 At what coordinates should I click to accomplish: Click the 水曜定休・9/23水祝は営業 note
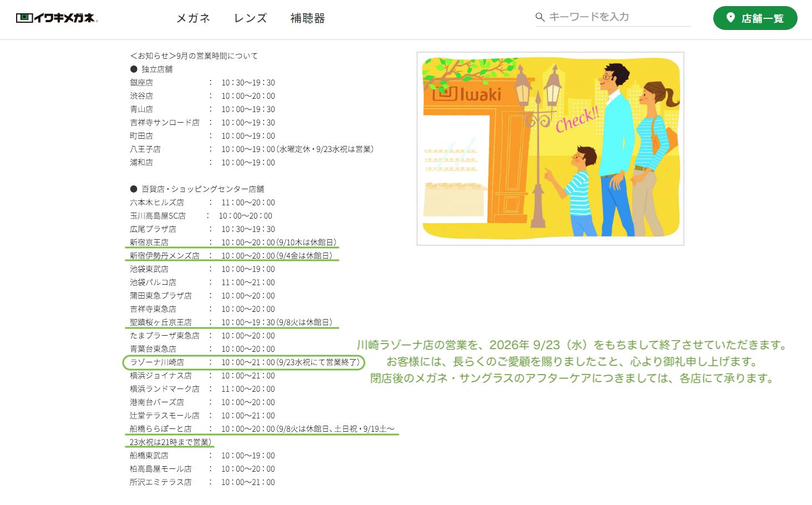(x=324, y=149)
